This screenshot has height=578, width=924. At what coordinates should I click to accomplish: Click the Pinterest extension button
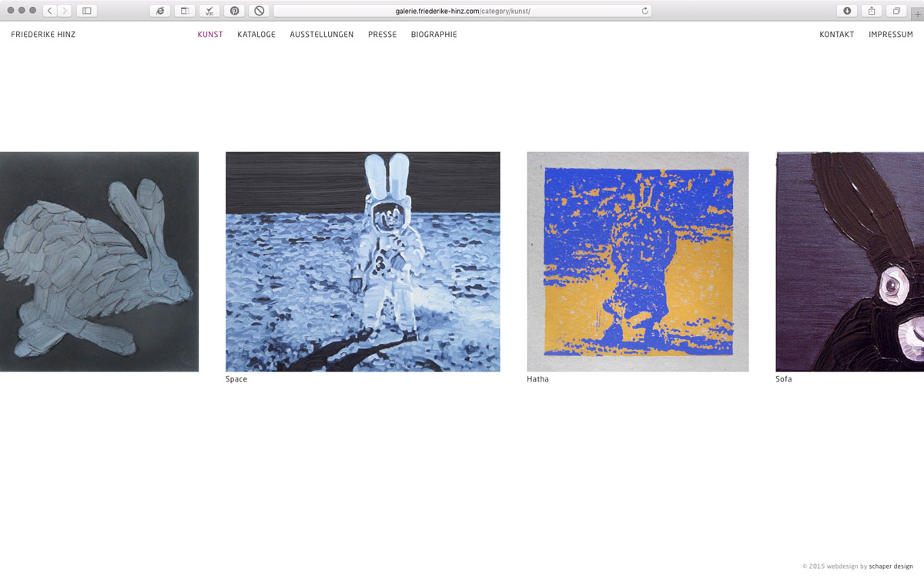pyautogui.click(x=234, y=11)
